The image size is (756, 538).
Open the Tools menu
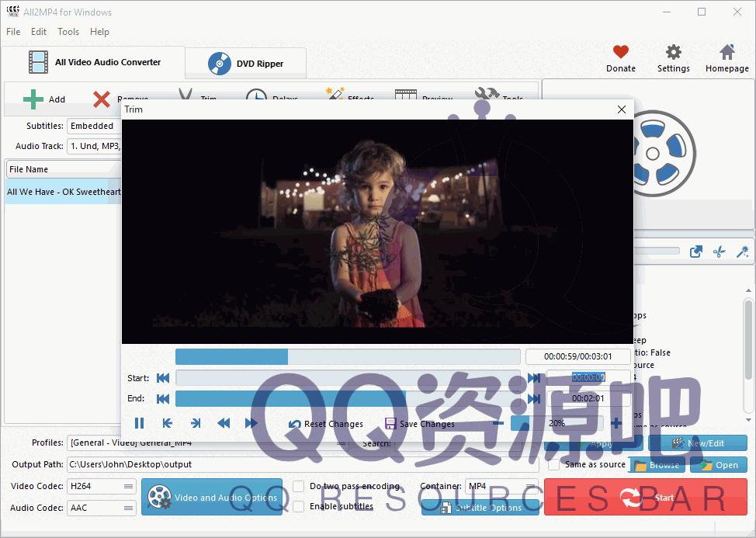pyautogui.click(x=68, y=32)
